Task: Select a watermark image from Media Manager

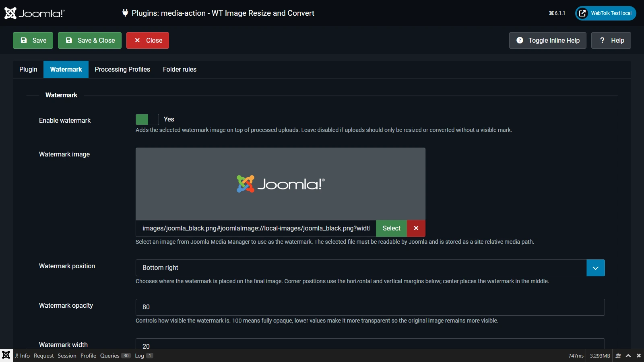Action: click(392, 228)
